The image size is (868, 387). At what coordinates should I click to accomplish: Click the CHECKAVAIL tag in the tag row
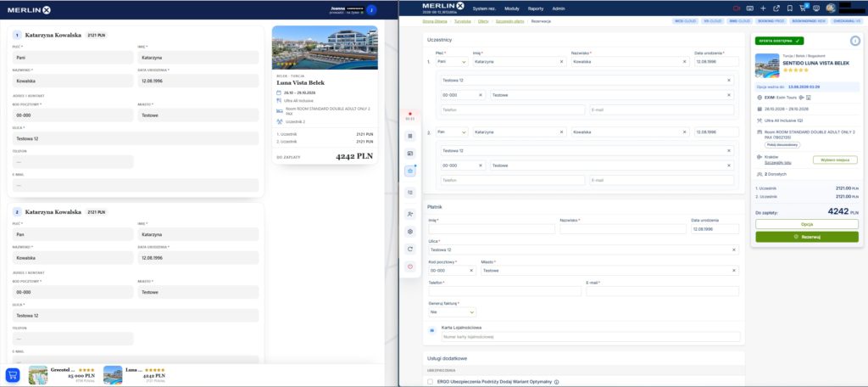coord(848,21)
